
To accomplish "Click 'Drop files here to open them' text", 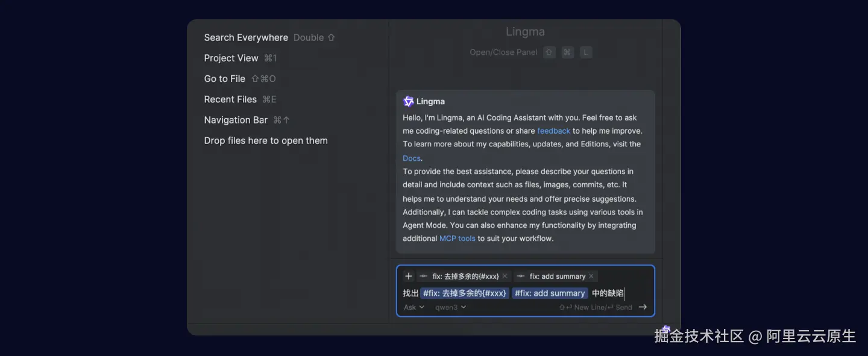I will 266,140.
